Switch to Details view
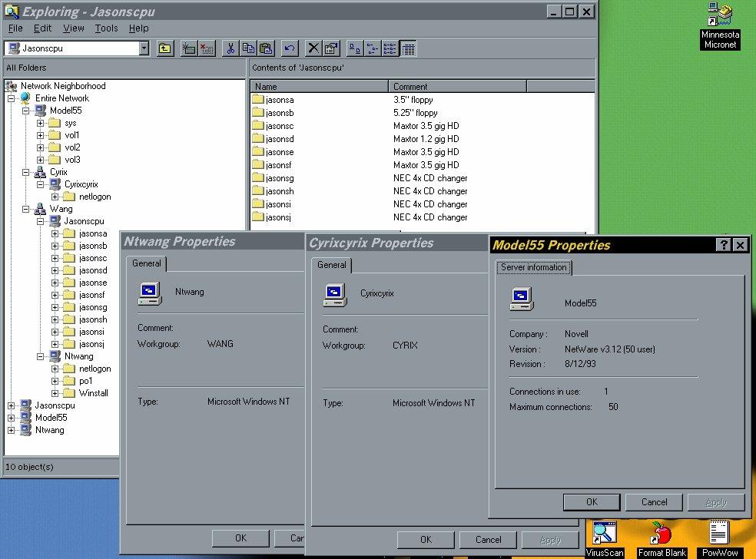 click(x=409, y=48)
